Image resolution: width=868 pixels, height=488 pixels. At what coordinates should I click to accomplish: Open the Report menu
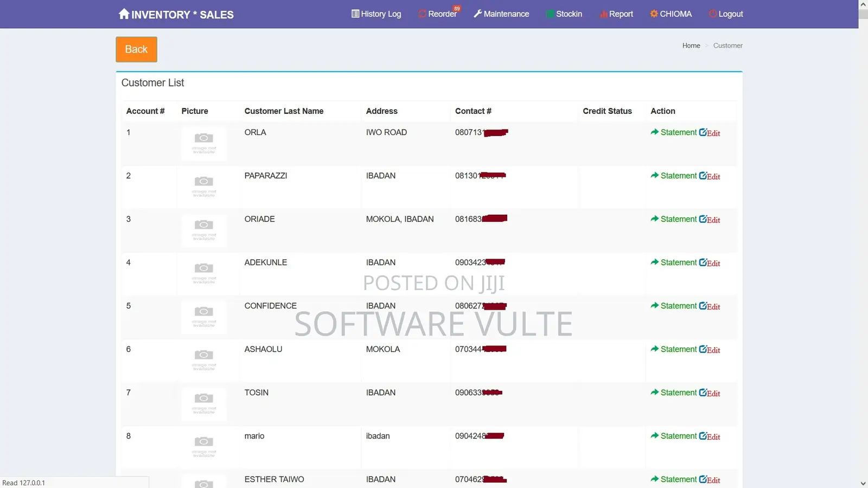point(616,14)
